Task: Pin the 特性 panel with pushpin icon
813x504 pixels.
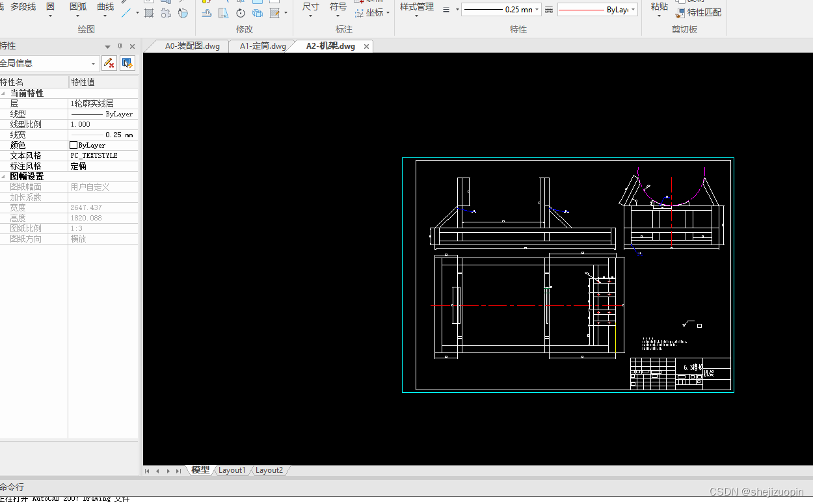Action: tap(120, 46)
